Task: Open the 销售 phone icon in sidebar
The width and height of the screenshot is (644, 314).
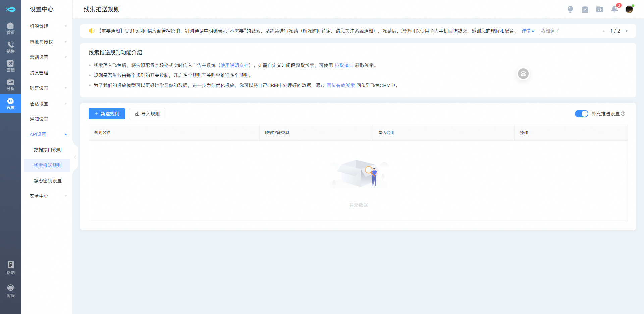Action: [x=10, y=47]
